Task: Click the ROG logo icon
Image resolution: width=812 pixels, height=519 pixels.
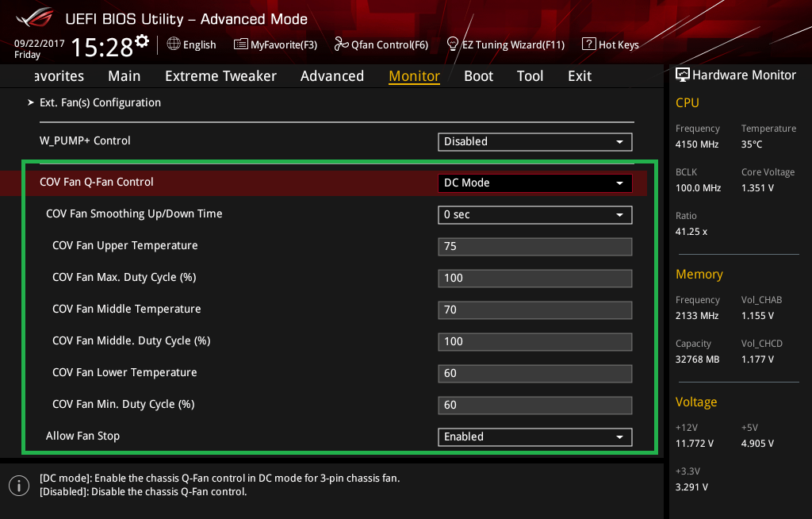Action: pos(35,17)
